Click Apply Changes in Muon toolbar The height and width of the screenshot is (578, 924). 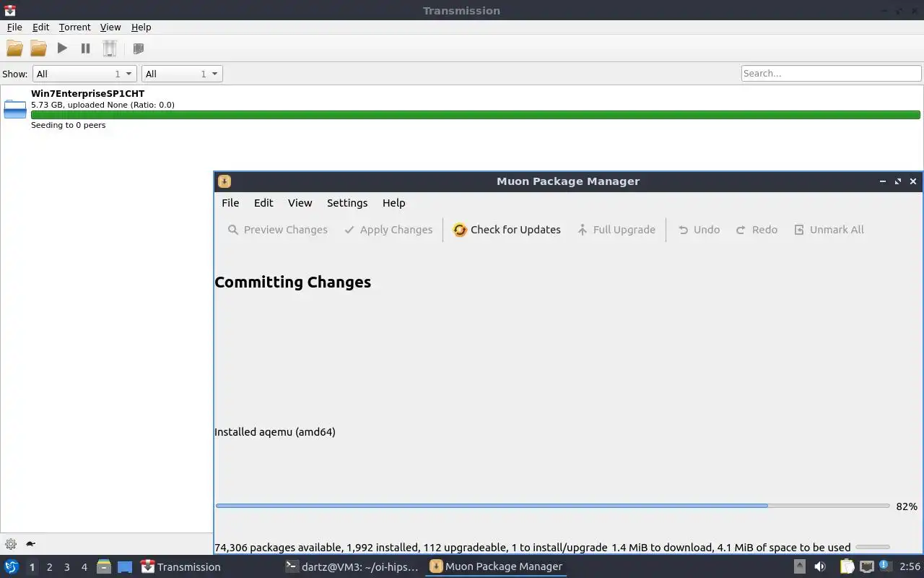[x=388, y=230]
